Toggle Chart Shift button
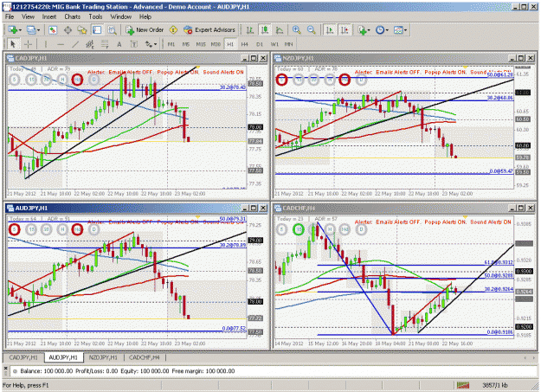Viewport: 541px width, 392px height. (345, 30)
